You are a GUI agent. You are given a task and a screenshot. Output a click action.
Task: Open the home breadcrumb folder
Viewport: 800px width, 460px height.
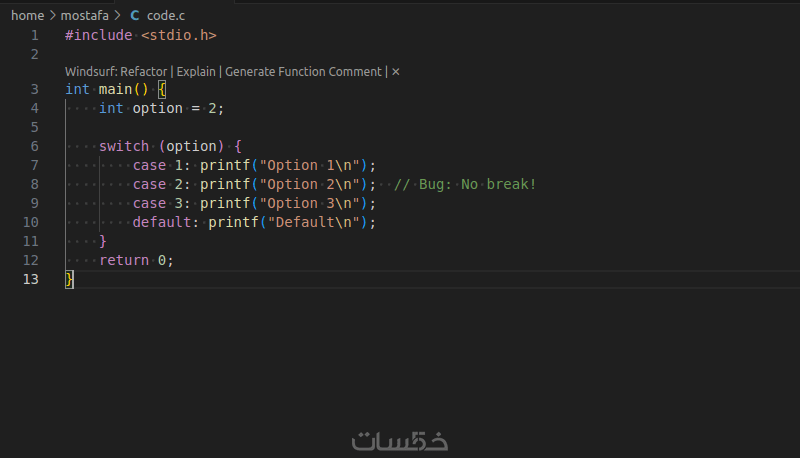(27, 16)
